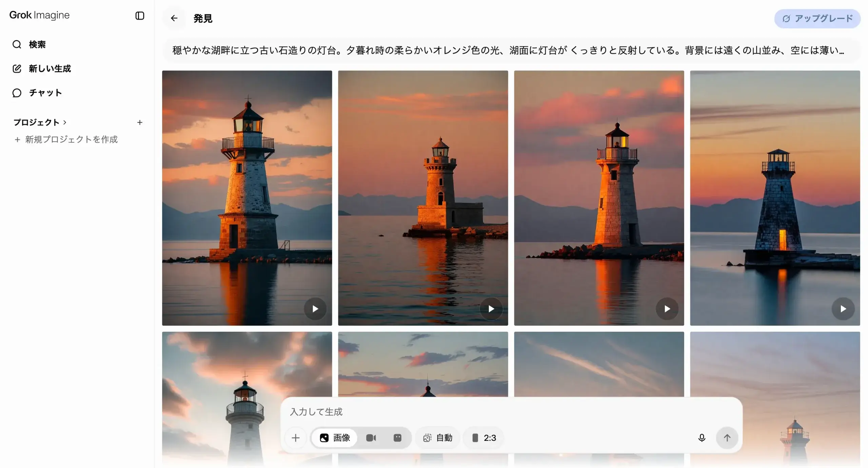This screenshot has height=468, width=868.
Task: Play video on the first lighthouse image
Action: (x=315, y=309)
